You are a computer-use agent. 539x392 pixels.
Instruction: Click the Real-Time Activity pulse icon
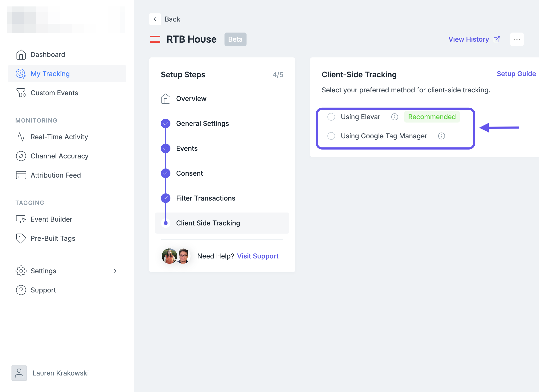click(x=21, y=137)
